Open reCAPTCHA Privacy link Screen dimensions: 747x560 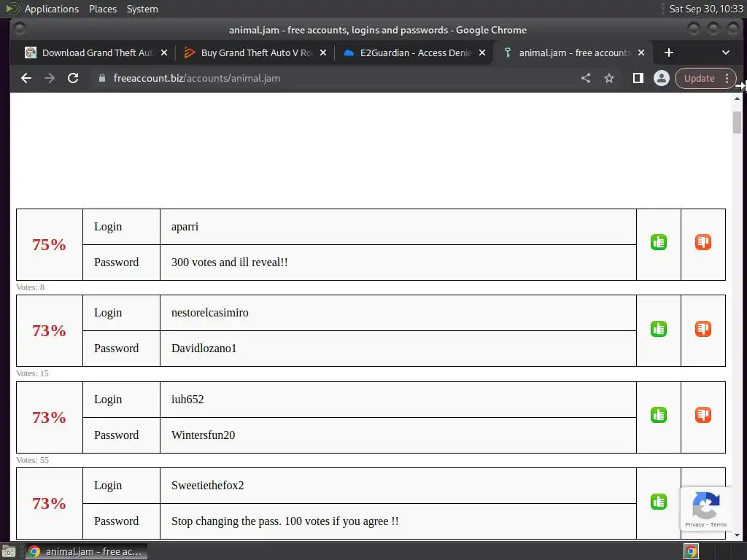694,525
